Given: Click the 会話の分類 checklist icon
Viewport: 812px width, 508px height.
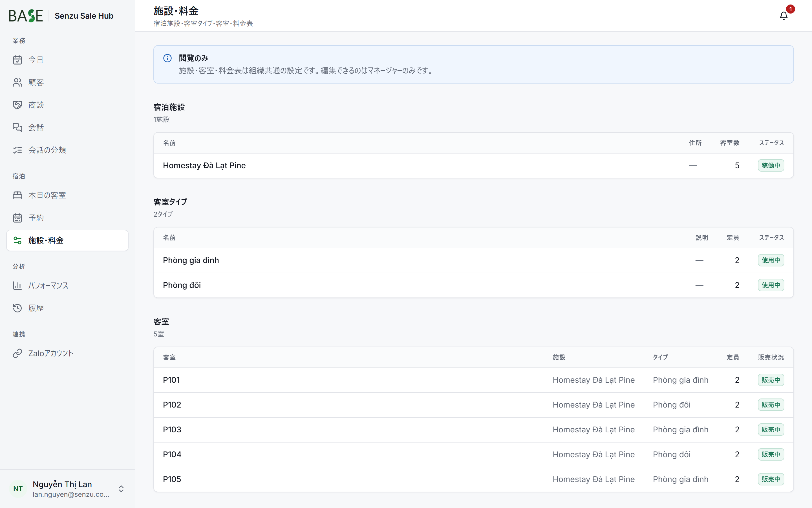Looking at the screenshot, I should 17,150.
